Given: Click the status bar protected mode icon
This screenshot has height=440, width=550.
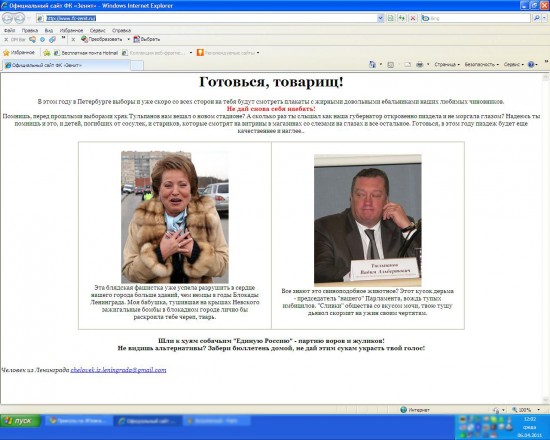Looking at the screenshot, I should point(497,410).
